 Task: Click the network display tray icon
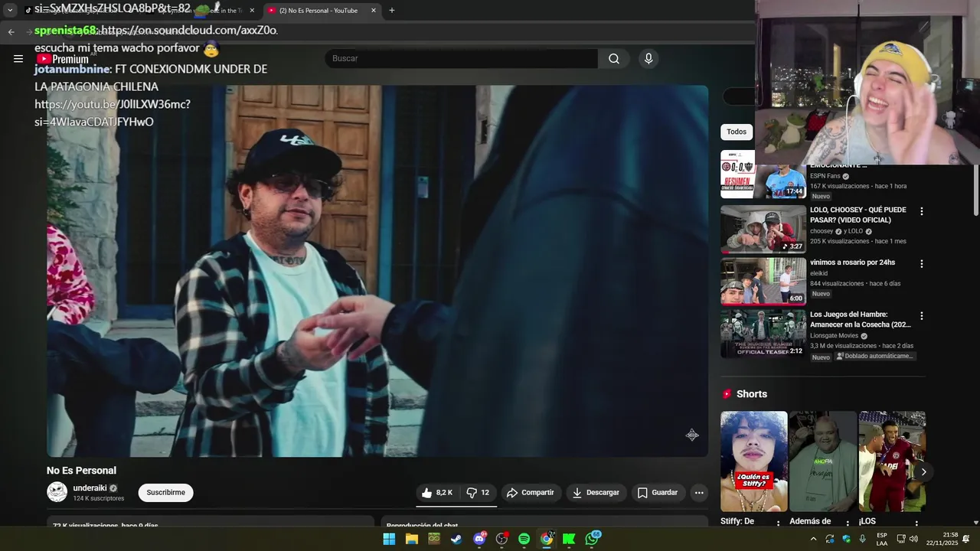click(x=901, y=539)
